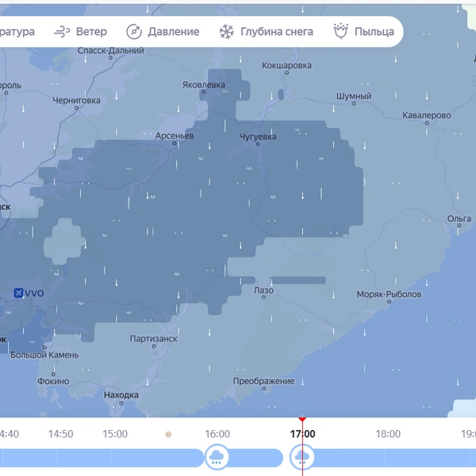The width and height of the screenshot is (476, 476).
Task: Choose the Глубина снега snowflake icon
Action: [226, 32]
